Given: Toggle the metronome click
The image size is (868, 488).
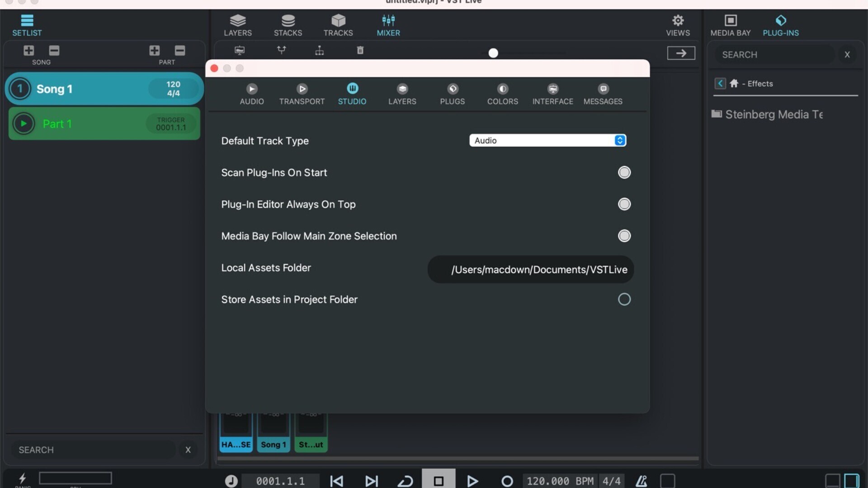Looking at the screenshot, I should pos(642,481).
